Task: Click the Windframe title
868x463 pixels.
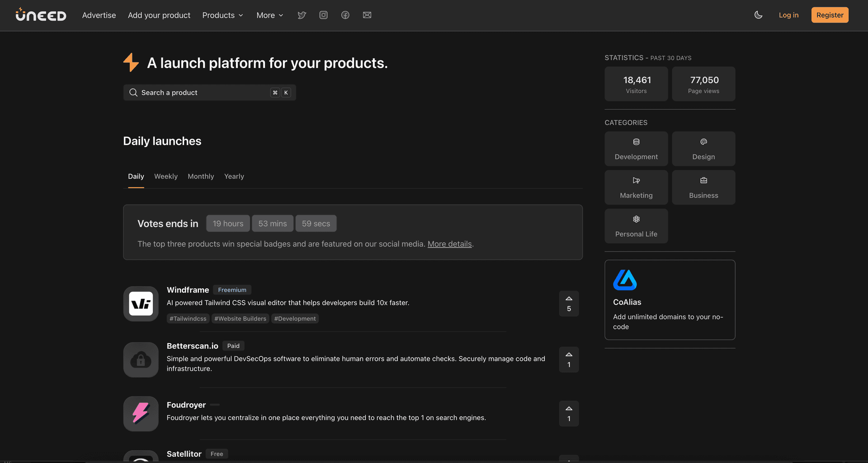Action: pyautogui.click(x=188, y=290)
